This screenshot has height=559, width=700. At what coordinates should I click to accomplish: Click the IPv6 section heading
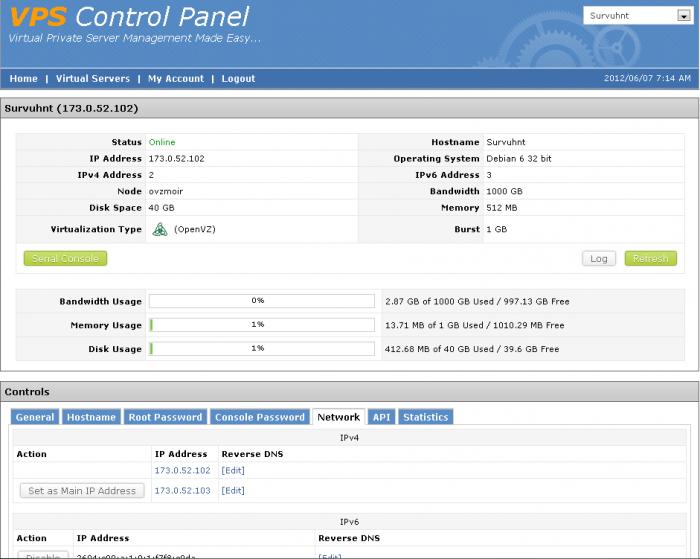349,522
